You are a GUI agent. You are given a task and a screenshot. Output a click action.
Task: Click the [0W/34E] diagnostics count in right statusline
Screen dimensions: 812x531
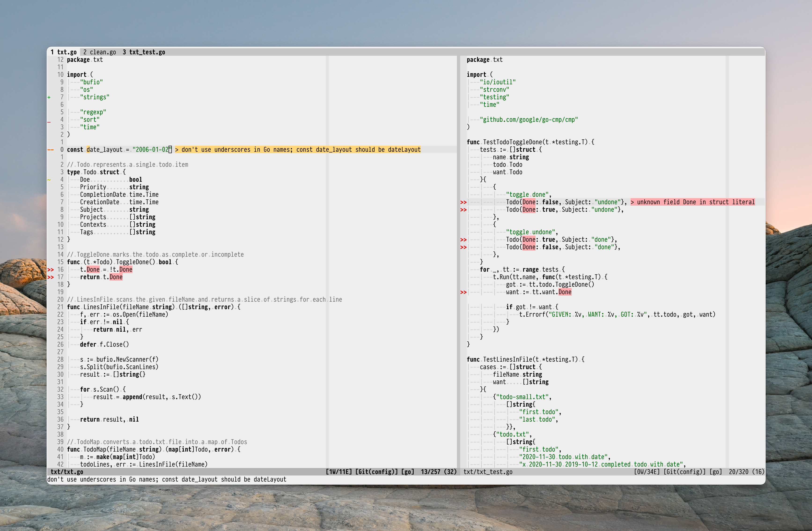pyautogui.click(x=647, y=472)
